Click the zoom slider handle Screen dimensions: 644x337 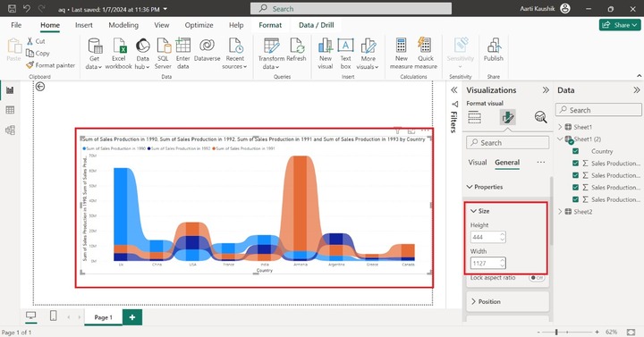(x=556, y=332)
